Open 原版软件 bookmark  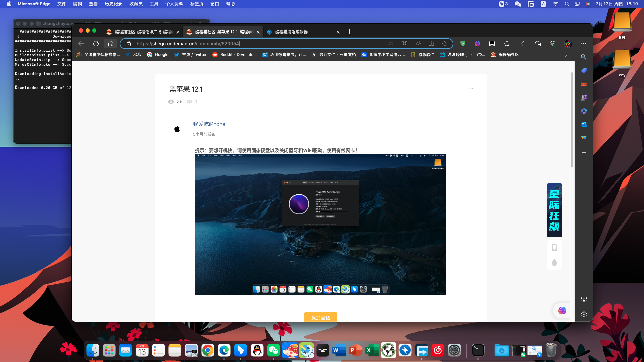422,55
